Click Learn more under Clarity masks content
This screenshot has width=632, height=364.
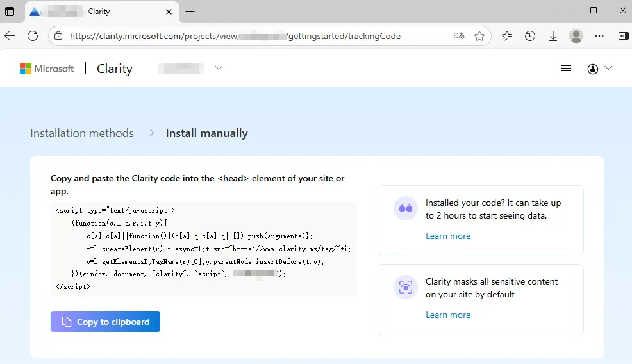(448, 315)
